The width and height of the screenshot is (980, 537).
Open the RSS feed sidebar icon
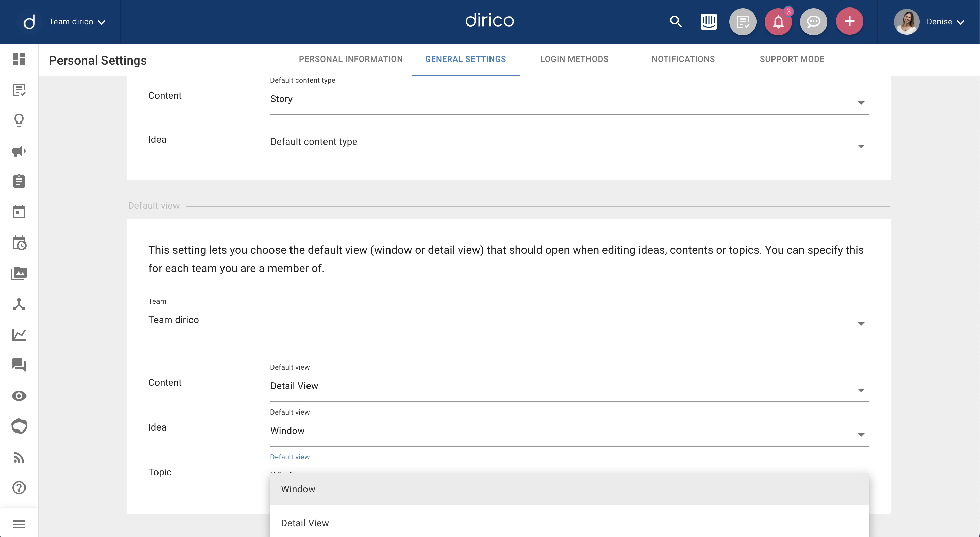19,457
